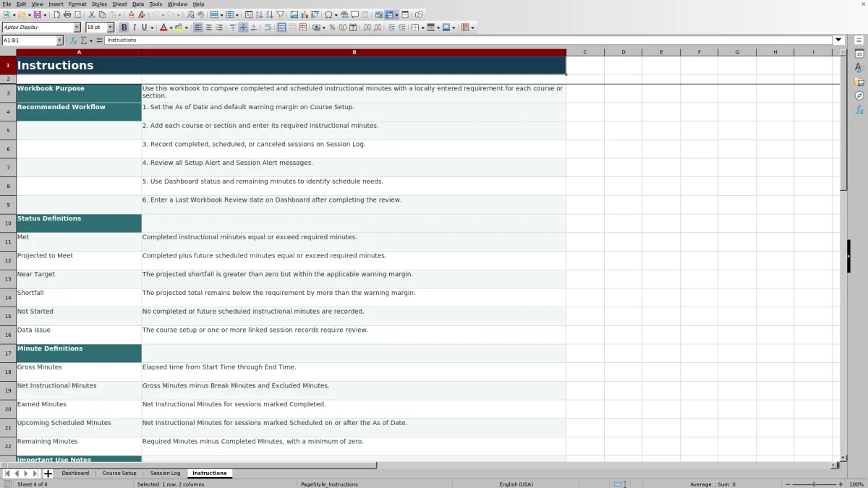This screenshot has height=488, width=868.
Task: Toggle Align Right
Action: click(x=219, y=27)
